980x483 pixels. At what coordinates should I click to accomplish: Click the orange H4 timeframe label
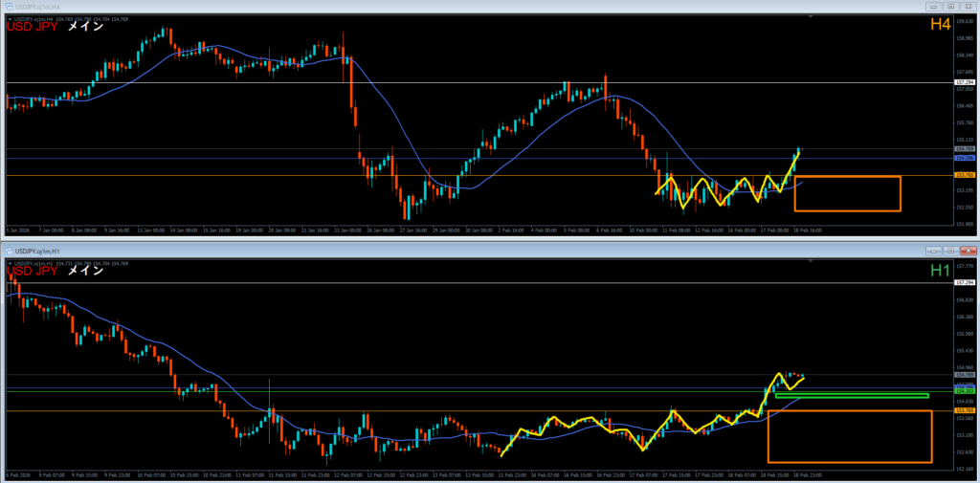[x=938, y=24]
